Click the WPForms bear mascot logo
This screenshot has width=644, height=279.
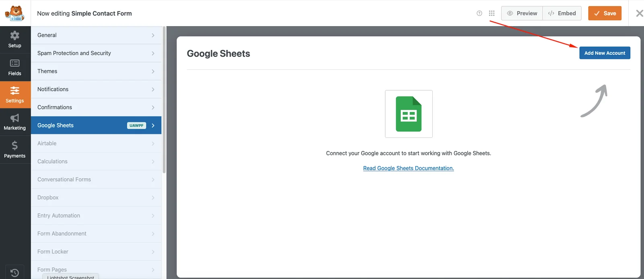pyautogui.click(x=15, y=13)
